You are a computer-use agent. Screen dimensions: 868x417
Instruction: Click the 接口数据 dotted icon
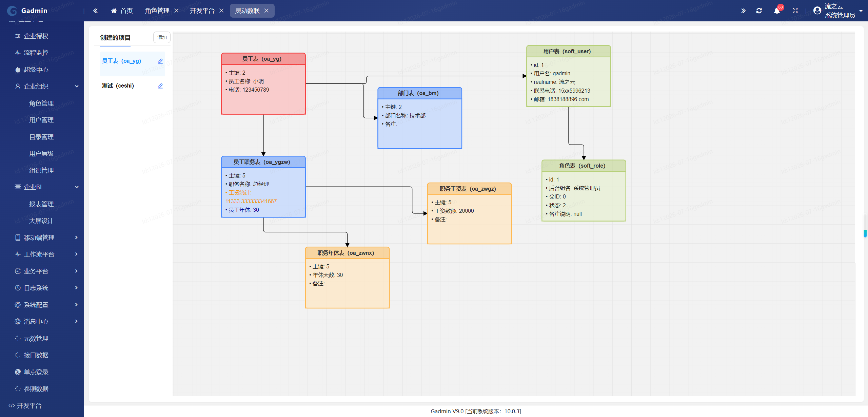[x=18, y=355]
